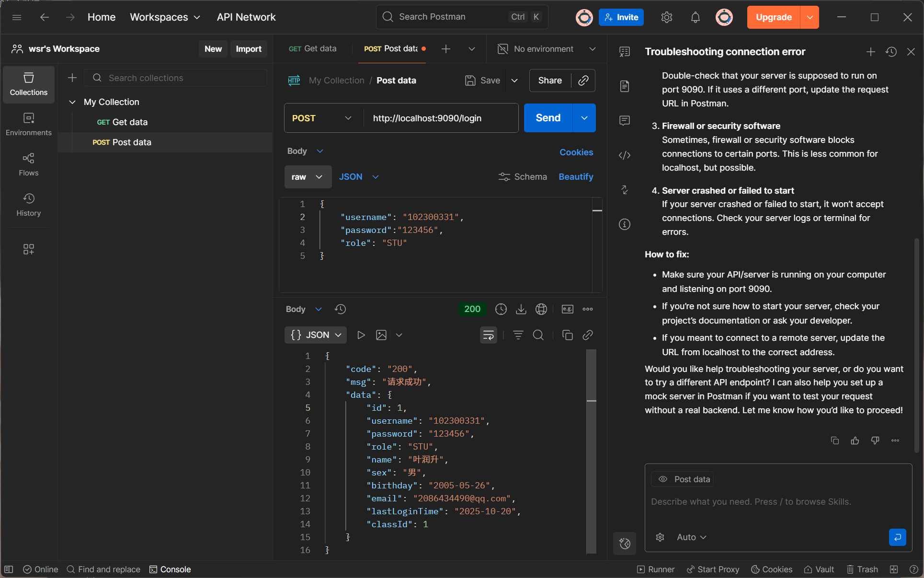
Task: Toggle word wrap in response
Action: click(489, 335)
